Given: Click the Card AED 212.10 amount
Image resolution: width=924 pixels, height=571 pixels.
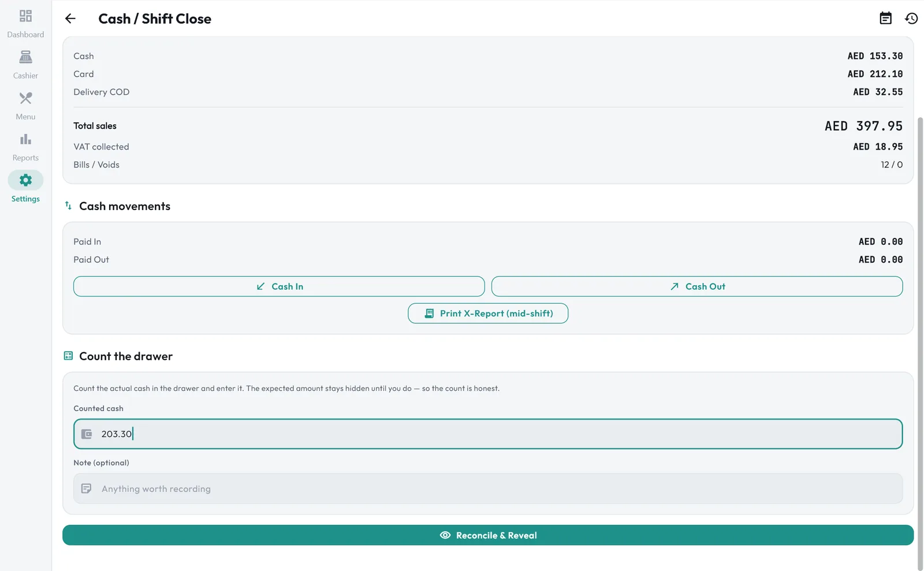Looking at the screenshot, I should 875,74.
